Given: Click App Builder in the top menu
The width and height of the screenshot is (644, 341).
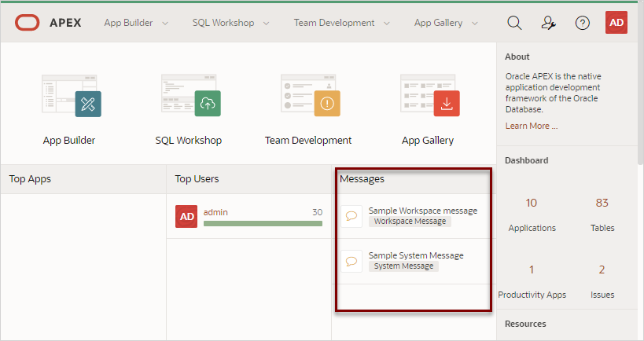Looking at the screenshot, I should 128,23.
